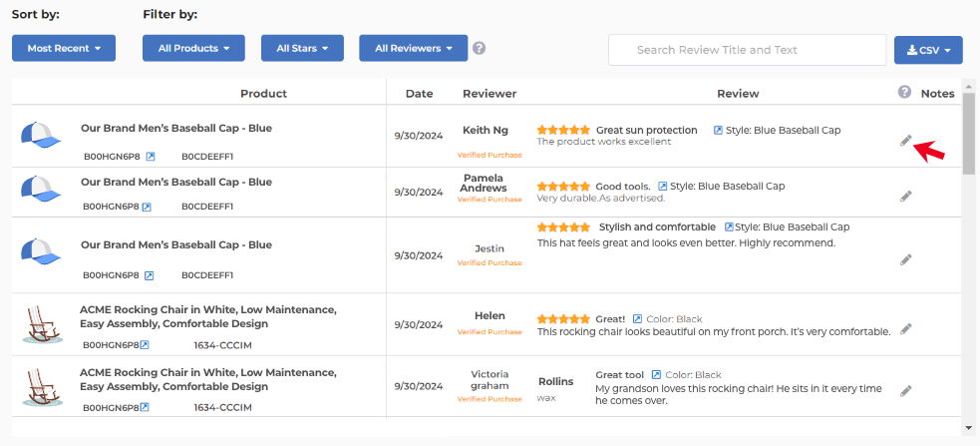Open external link icon in Helen's review
980x446 pixels.
(637, 319)
